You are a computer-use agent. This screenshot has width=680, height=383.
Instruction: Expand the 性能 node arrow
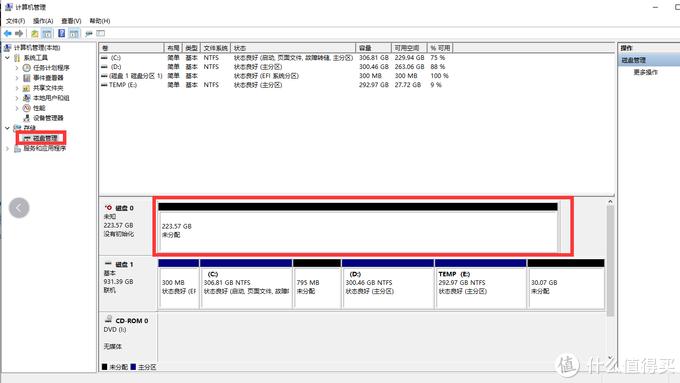tap(17, 108)
